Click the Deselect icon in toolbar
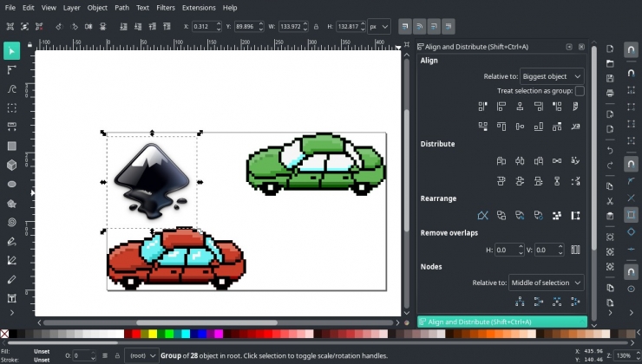The height and width of the screenshot is (364, 642). point(39,27)
